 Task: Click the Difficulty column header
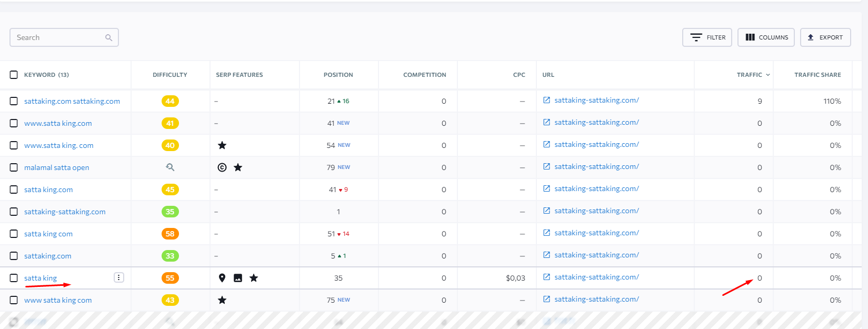170,75
